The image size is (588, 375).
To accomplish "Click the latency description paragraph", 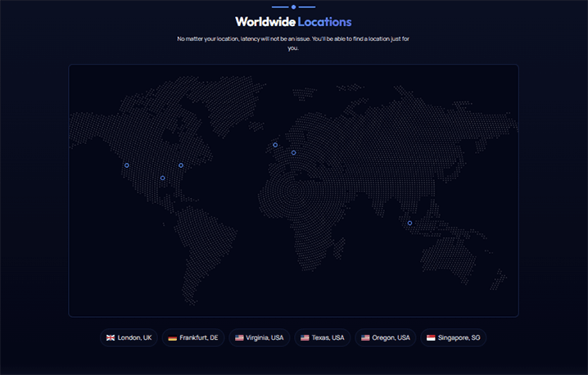I will tap(293, 43).
